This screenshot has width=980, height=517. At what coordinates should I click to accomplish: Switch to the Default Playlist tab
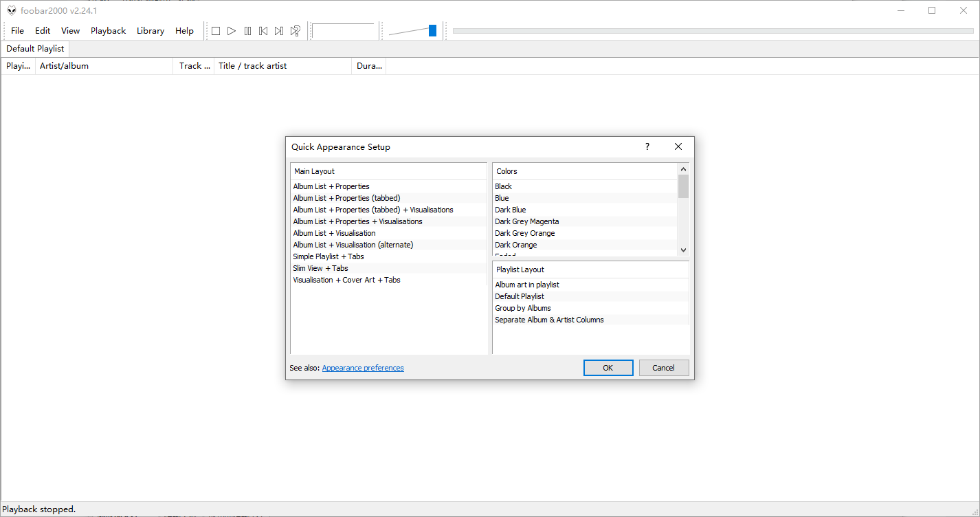pyautogui.click(x=35, y=49)
